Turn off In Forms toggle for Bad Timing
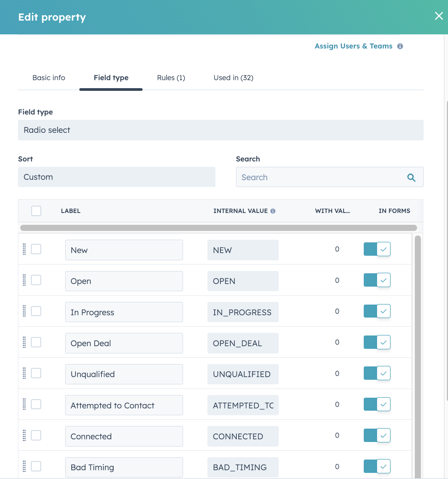The width and height of the screenshot is (448, 479). 377,466
